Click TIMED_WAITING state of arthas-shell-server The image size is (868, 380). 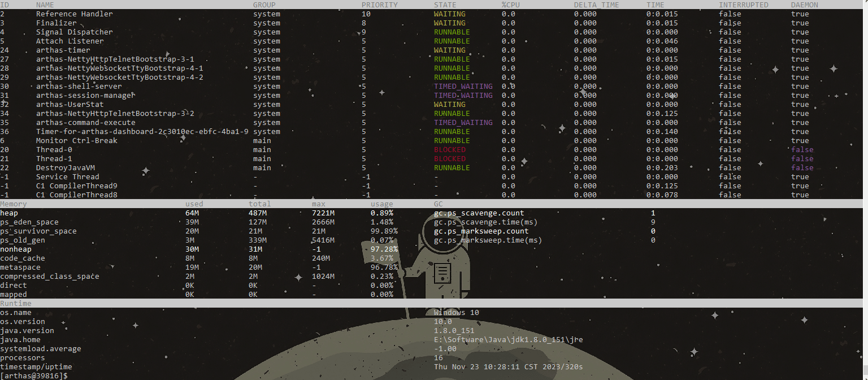pyautogui.click(x=463, y=87)
